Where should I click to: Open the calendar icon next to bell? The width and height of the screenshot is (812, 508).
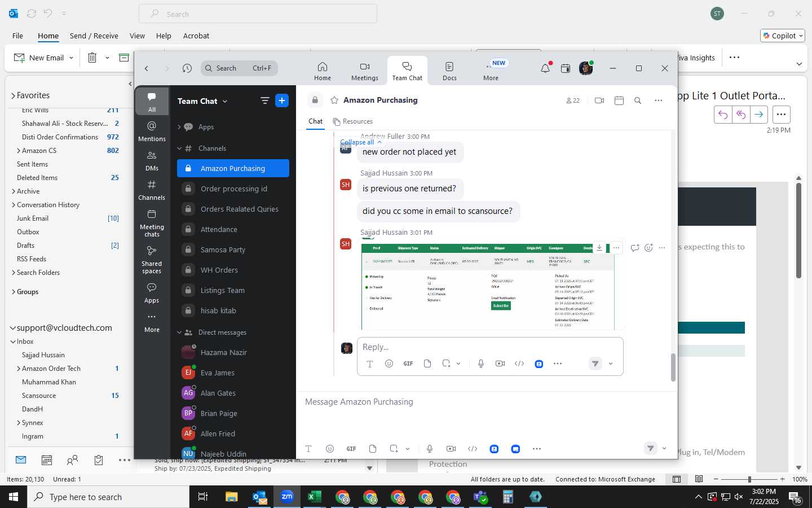tap(566, 68)
